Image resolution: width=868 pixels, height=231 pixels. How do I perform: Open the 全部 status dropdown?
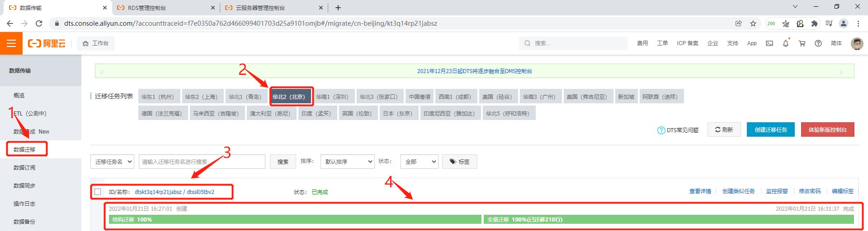click(419, 162)
